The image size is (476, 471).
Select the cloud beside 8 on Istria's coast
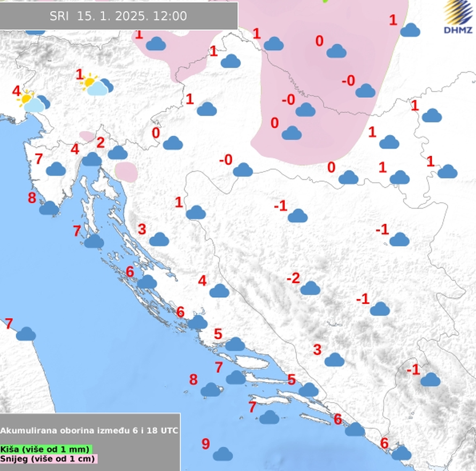click(x=49, y=208)
